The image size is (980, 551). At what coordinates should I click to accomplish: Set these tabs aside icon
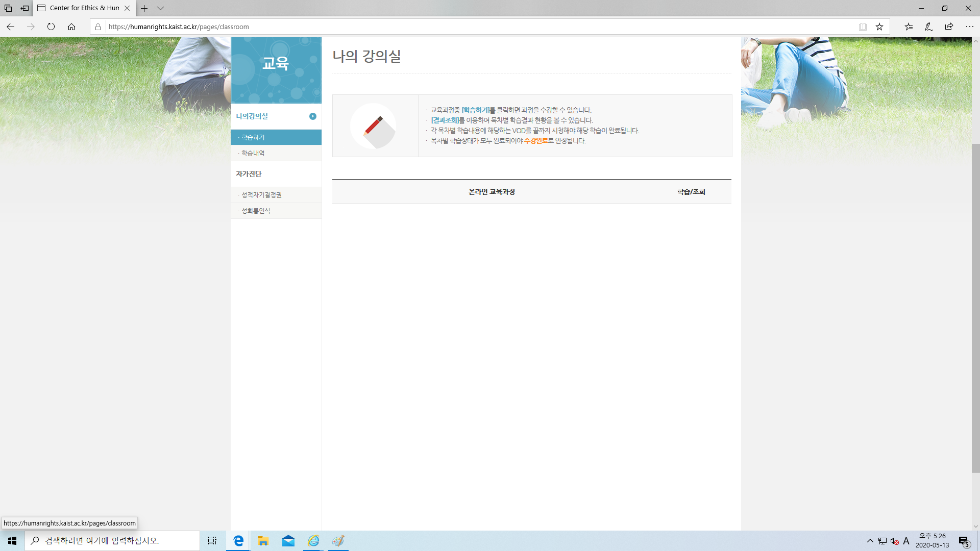point(24,8)
